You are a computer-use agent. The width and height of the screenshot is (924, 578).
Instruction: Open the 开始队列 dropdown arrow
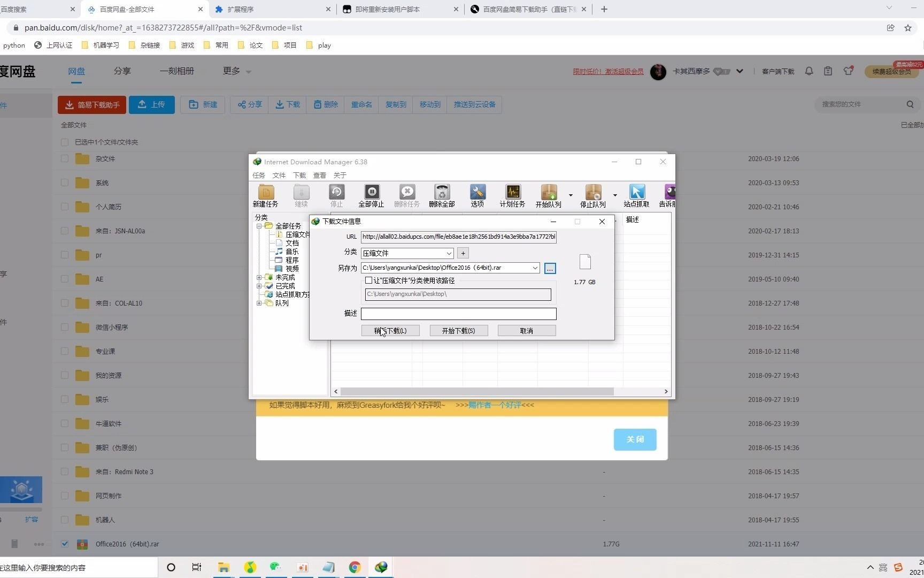(x=571, y=195)
